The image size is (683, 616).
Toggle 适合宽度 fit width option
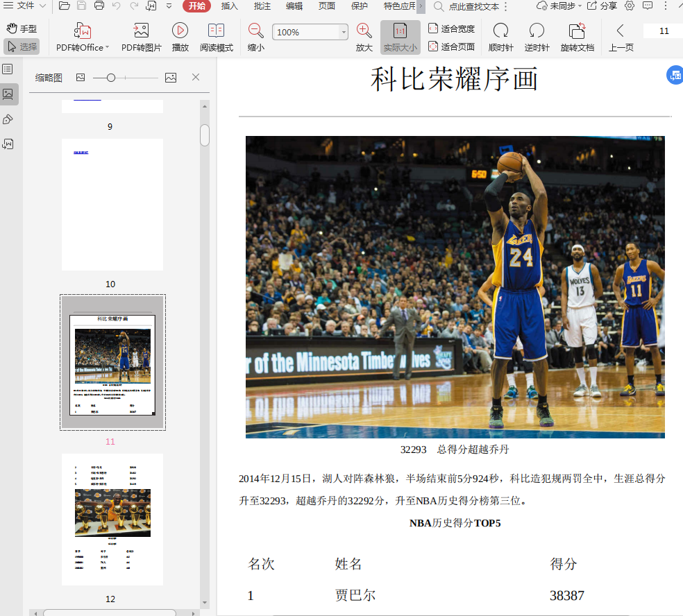(452, 29)
